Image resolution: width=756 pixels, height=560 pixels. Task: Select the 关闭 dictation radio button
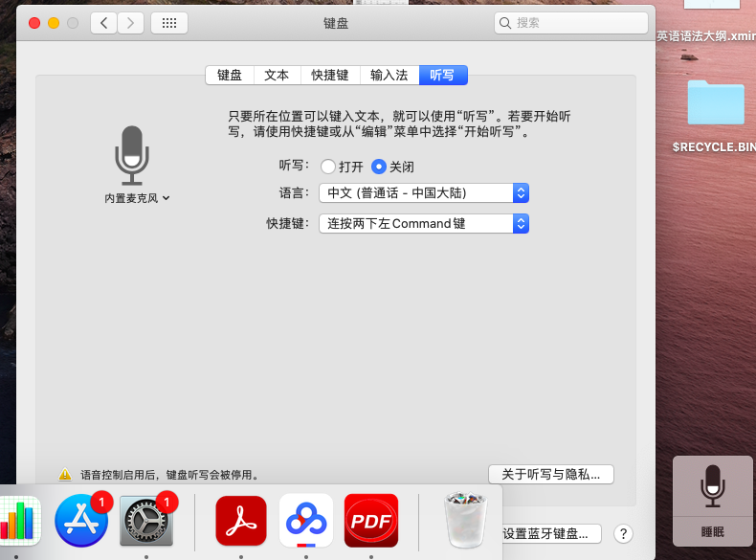pos(379,167)
